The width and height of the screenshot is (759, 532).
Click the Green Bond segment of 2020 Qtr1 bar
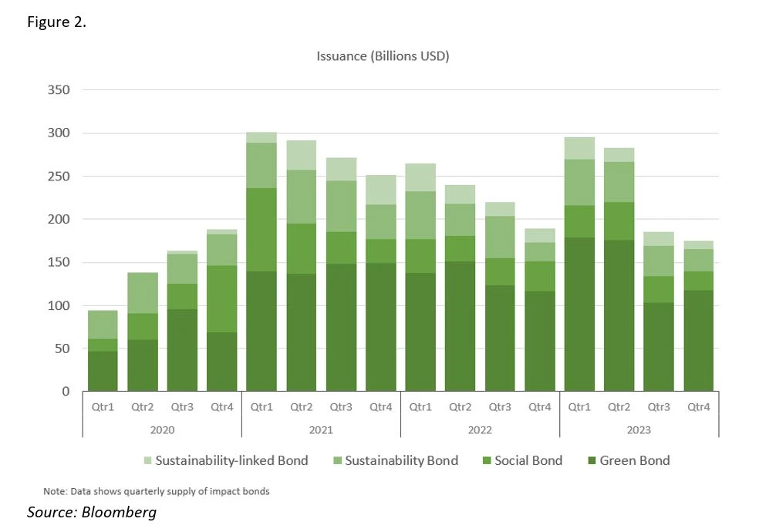103,372
